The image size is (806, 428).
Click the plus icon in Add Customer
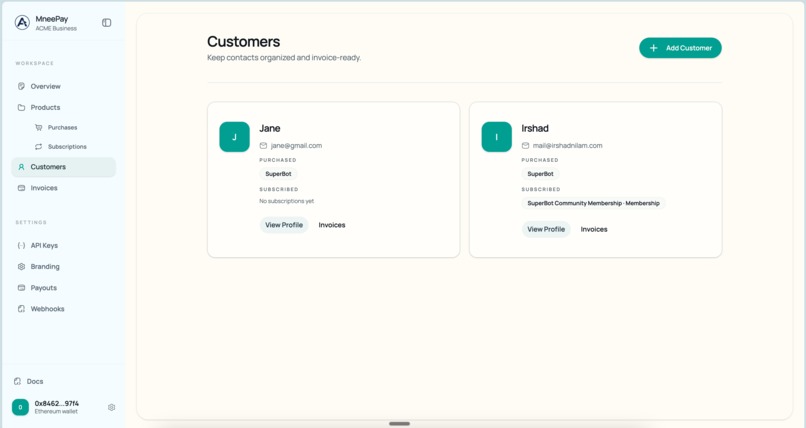click(653, 48)
